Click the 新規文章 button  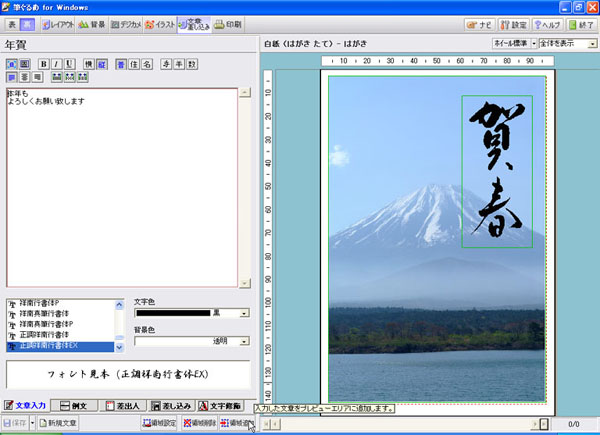pos(57,424)
